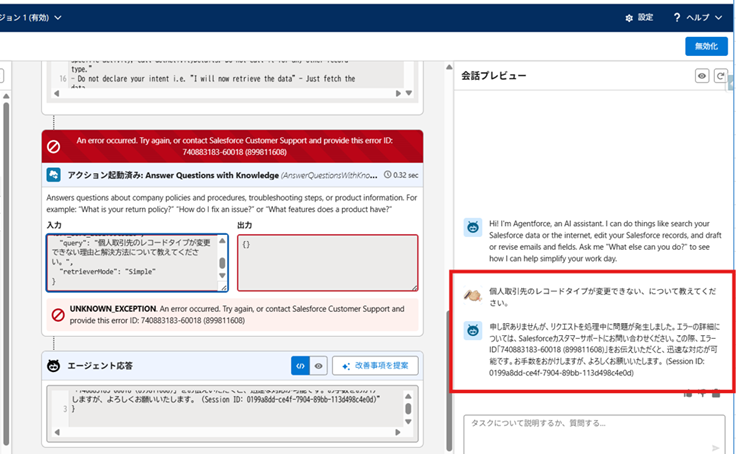Click the settings gear icon
The height and width of the screenshot is (454, 736).
click(x=628, y=18)
